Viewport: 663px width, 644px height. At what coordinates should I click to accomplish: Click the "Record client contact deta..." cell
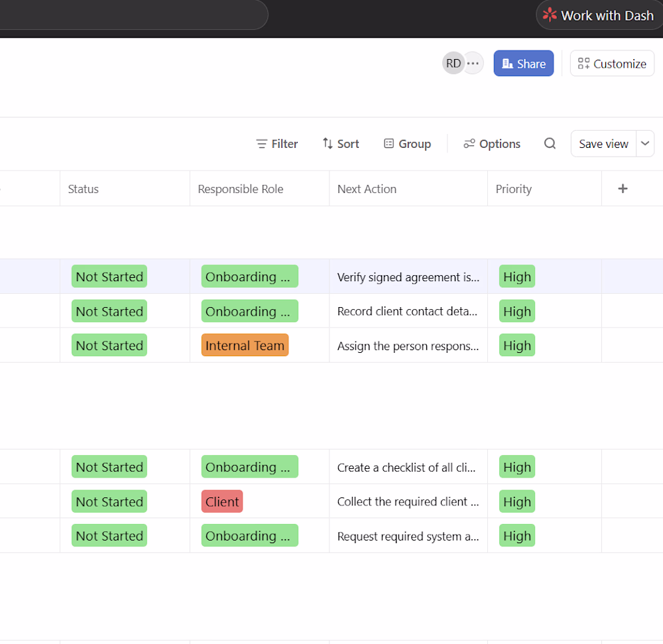(x=407, y=311)
